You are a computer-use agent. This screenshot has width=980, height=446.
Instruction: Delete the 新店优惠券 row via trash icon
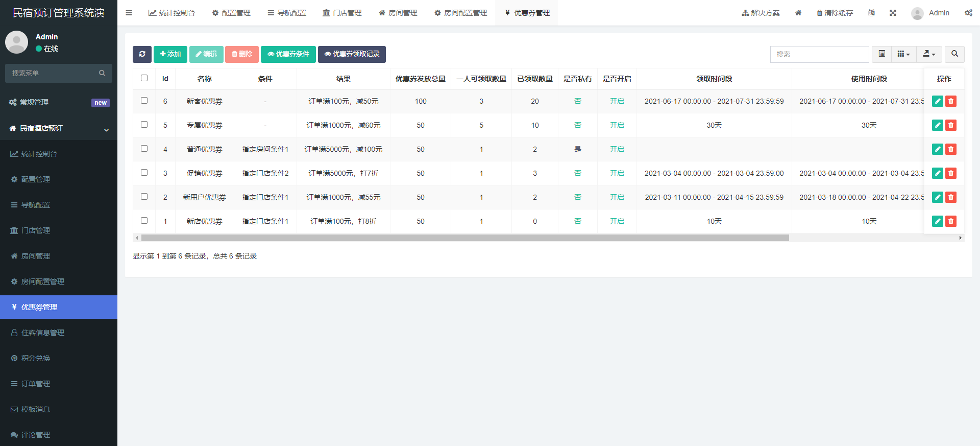951,221
